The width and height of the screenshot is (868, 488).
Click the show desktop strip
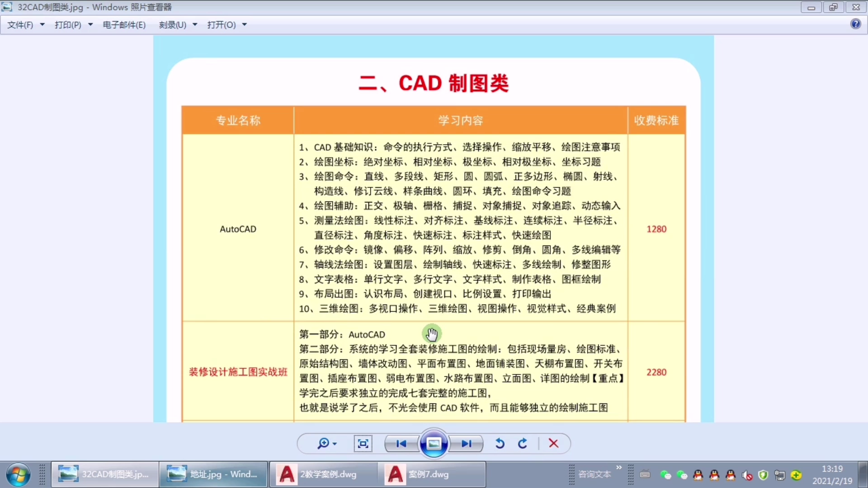tap(863, 474)
